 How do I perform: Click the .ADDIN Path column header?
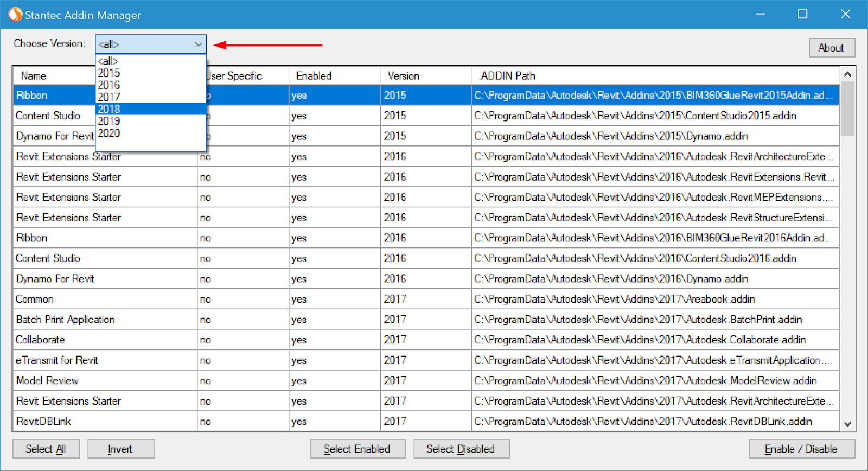pos(655,76)
